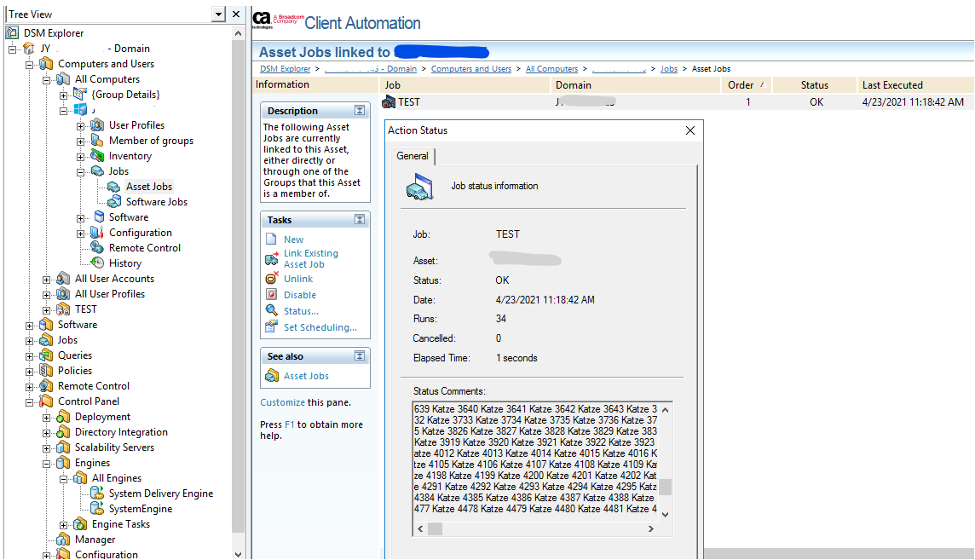Image resolution: width=975 pixels, height=560 pixels.
Task: Click the Computers and Users folder icon
Action: [46, 63]
